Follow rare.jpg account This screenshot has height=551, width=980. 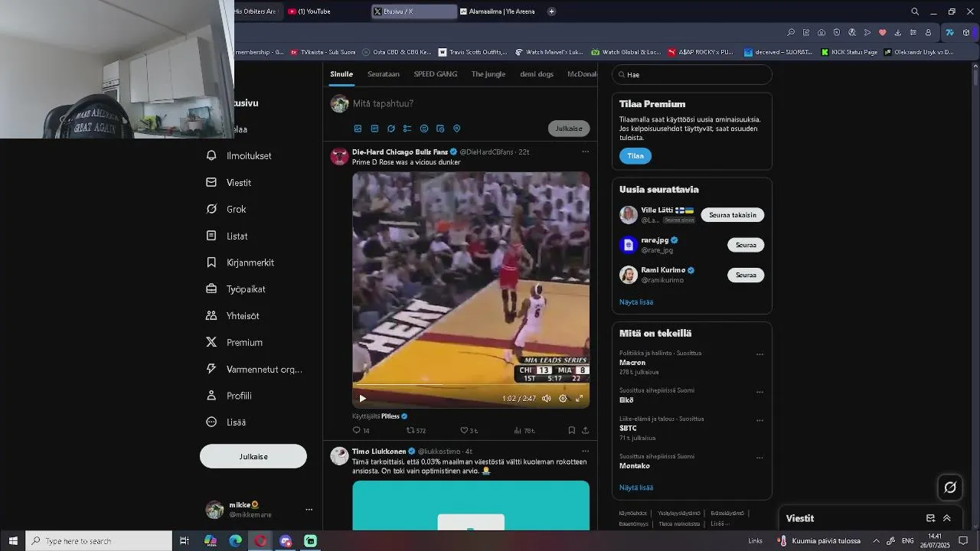pos(746,245)
